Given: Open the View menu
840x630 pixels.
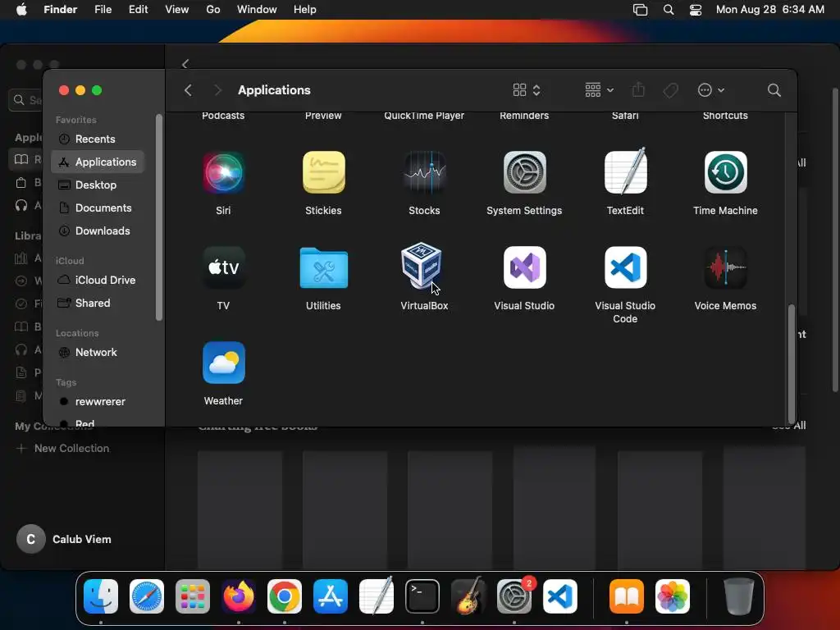Looking at the screenshot, I should pos(177,10).
